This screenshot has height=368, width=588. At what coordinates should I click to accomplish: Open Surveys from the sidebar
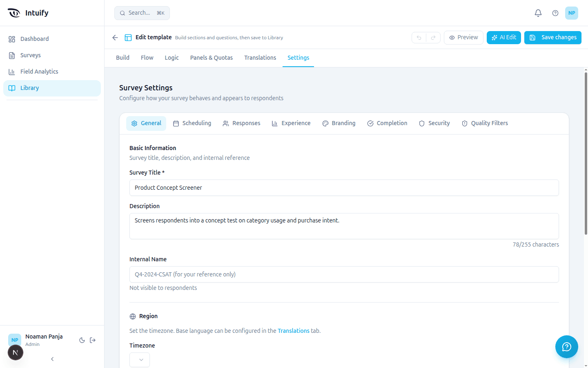pyautogui.click(x=52, y=55)
